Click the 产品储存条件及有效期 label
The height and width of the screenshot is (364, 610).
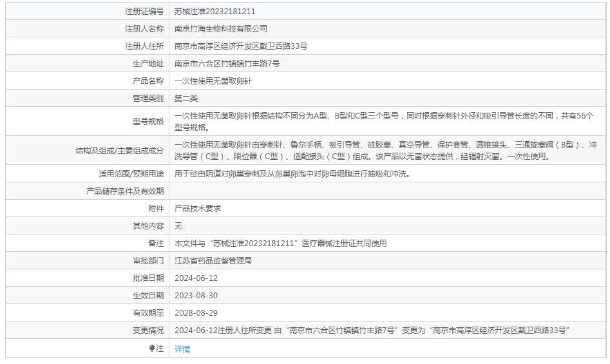click(125, 191)
